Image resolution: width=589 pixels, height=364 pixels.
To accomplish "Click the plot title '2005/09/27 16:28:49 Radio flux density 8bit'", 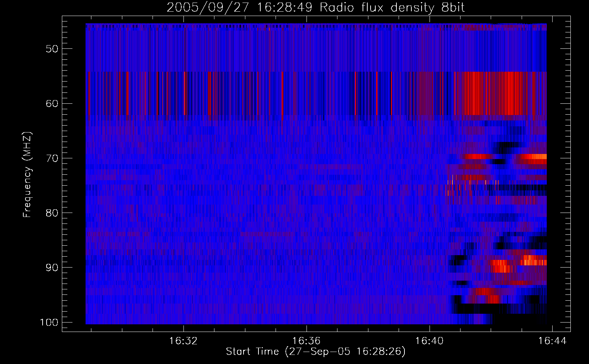I will (x=316, y=7).
